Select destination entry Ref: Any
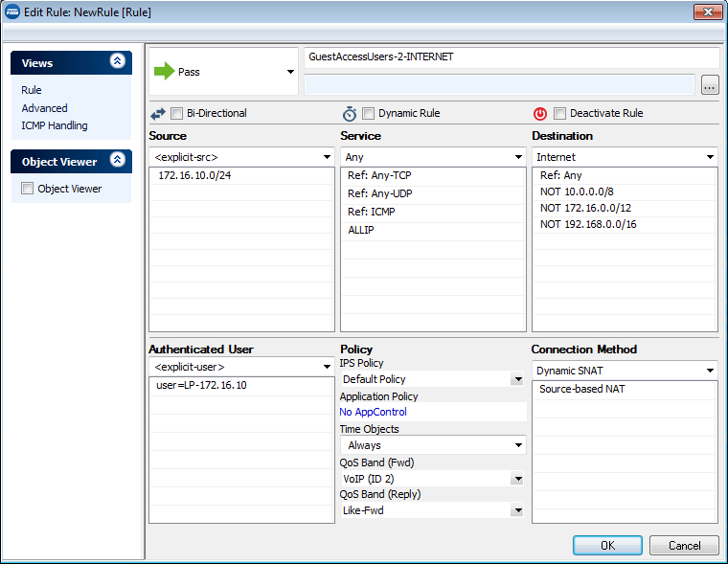The width and height of the screenshot is (728, 564). tap(624, 175)
